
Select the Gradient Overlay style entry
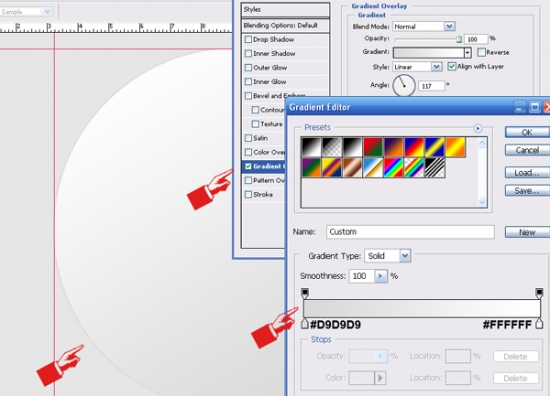tap(263, 166)
